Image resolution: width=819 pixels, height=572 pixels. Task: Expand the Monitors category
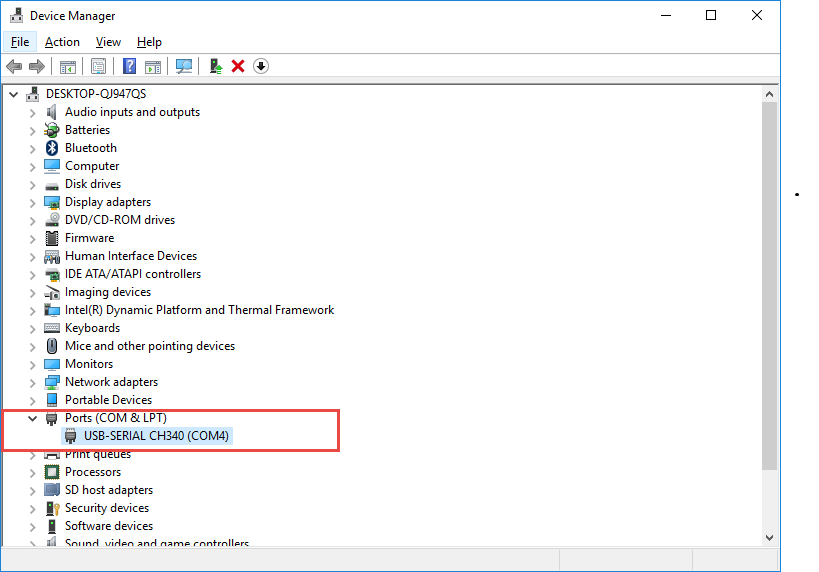coord(32,365)
